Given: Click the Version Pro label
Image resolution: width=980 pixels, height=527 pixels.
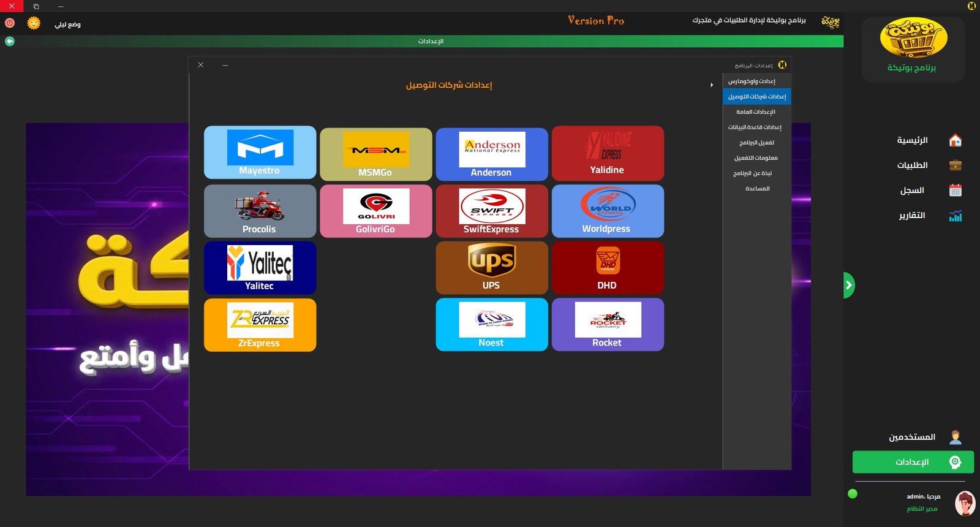Looking at the screenshot, I should pos(596,20).
